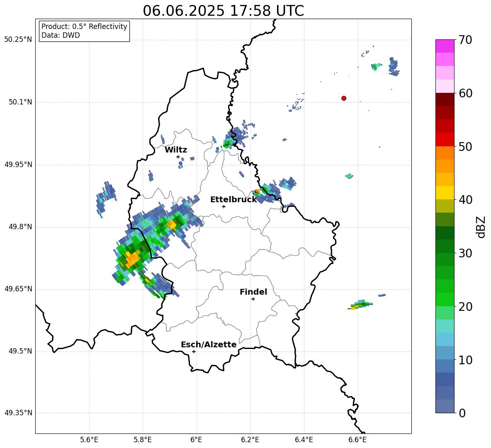This screenshot has width=491, height=448.
Task: Click the Findel station label
Action: point(253,292)
